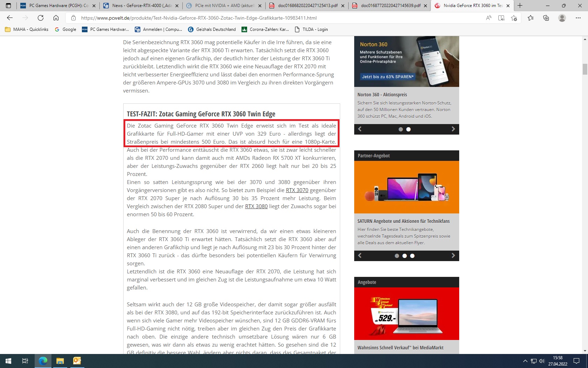588x368 pixels.
Task: Activate Read Aloud in address bar
Action: pos(489,18)
